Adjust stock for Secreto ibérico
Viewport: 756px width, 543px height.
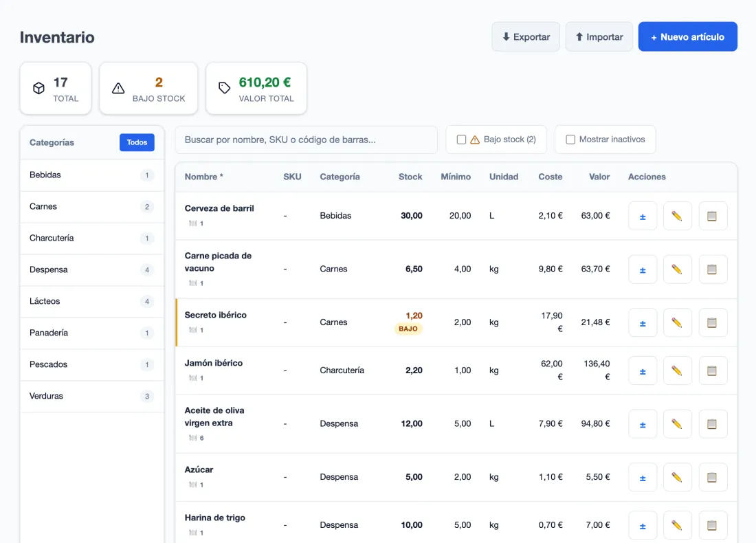pos(642,322)
